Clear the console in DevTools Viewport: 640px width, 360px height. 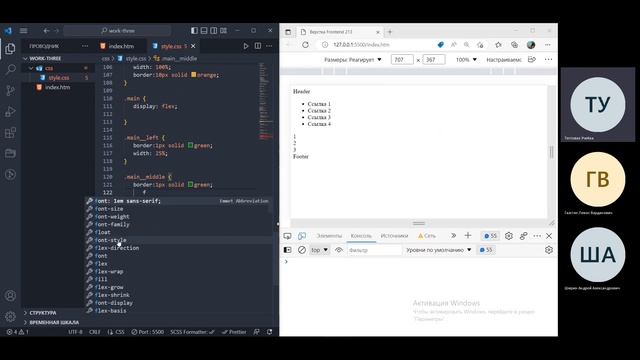coord(302,250)
